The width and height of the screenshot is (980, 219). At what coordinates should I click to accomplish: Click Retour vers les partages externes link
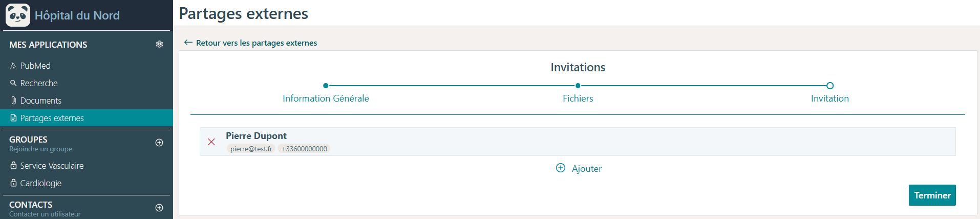[257, 43]
